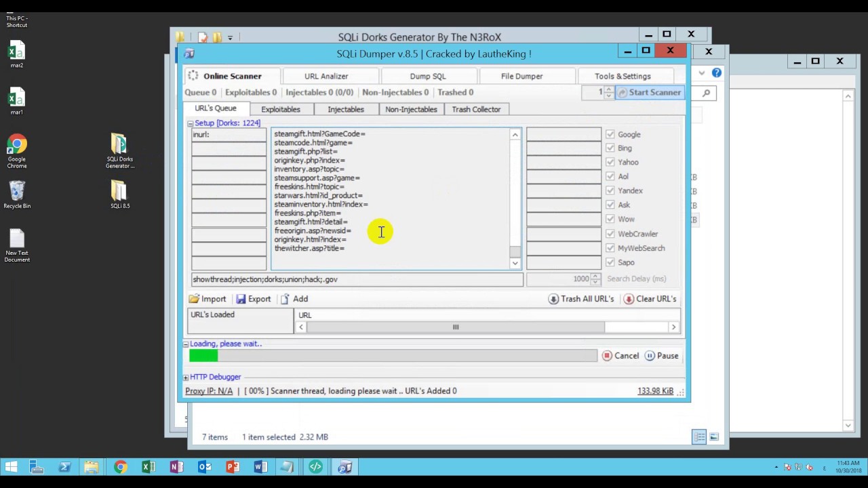Toggle the Sapo search engine checkbox
The height and width of the screenshot is (488, 868).
[x=610, y=262]
